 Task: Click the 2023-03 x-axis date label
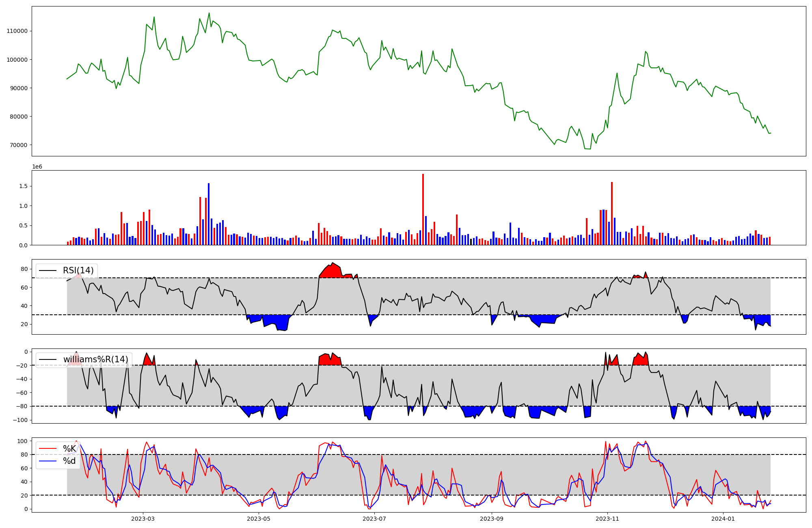click(143, 519)
